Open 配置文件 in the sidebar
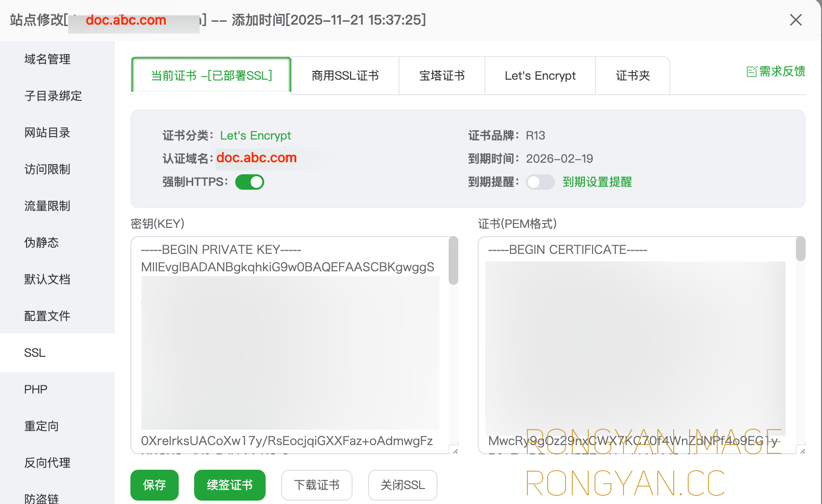This screenshot has height=504, width=822. click(57, 316)
